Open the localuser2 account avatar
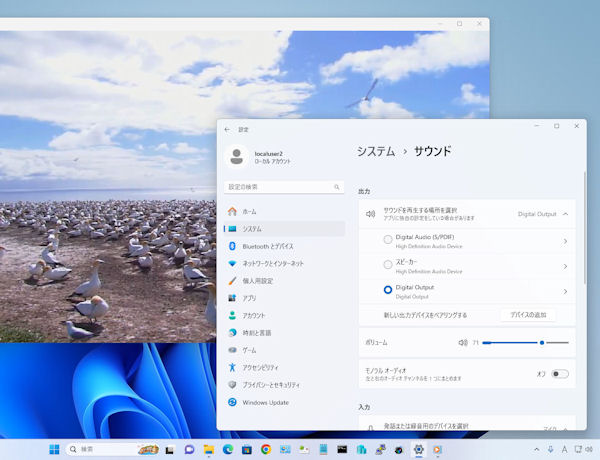600x460 pixels. (236, 157)
